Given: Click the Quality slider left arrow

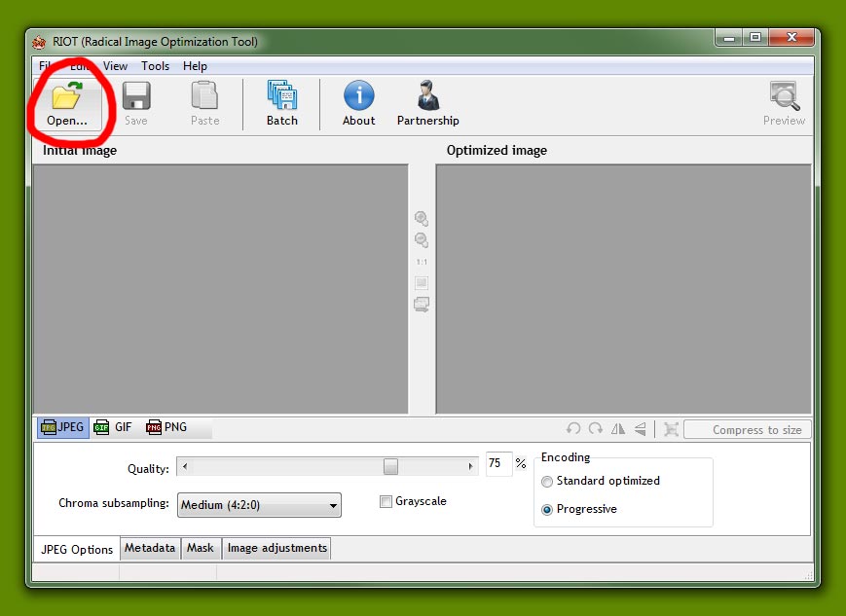Looking at the screenshot, I should point(185,466).
